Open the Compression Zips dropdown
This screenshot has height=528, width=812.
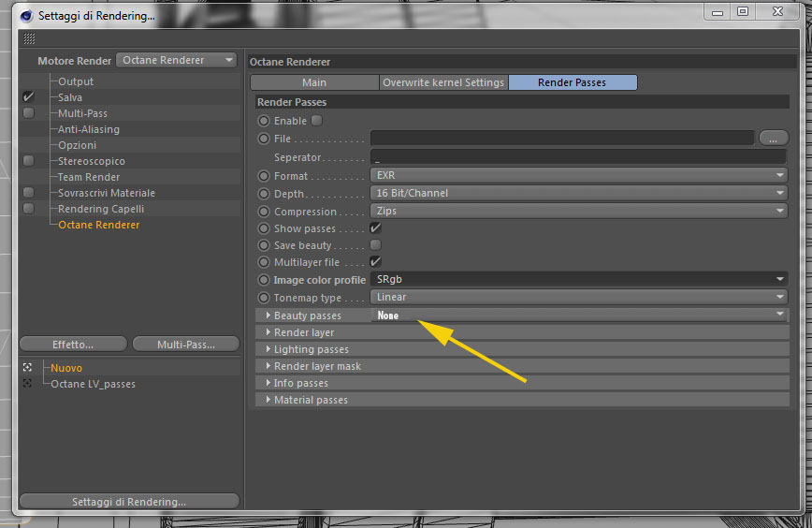point(579,211)
